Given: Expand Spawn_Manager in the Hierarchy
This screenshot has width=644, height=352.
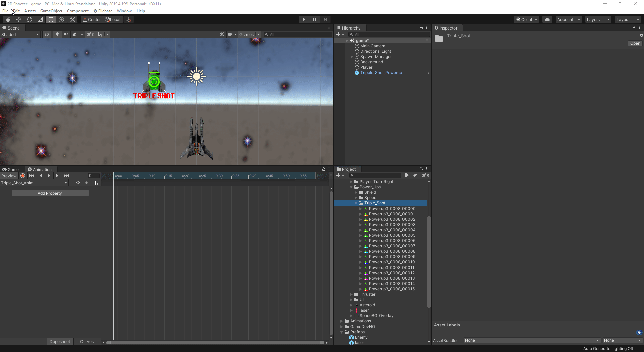Looking at the screenshot, I should 352,57.
